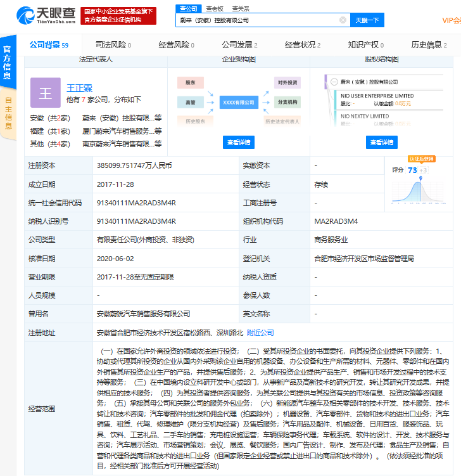This screenshot has width=461, height=476.
Task: Open the 历史信息 tab
Action: point(429,45)
